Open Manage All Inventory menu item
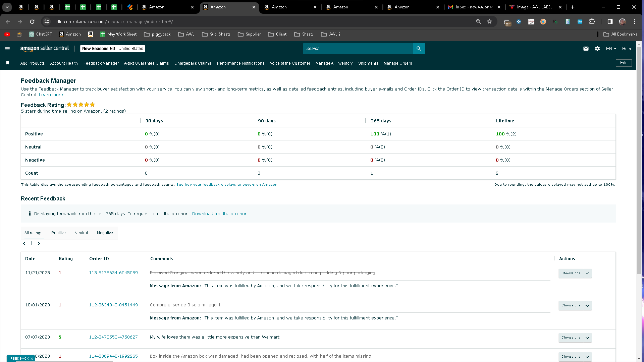The image size is (644, 362). coord(334,63)
